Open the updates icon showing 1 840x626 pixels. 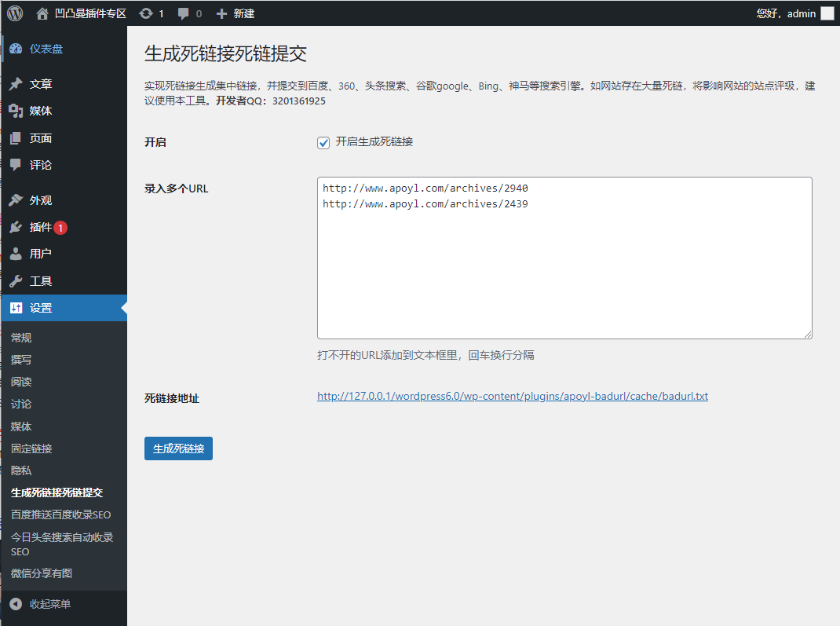(x=146, y=13)
